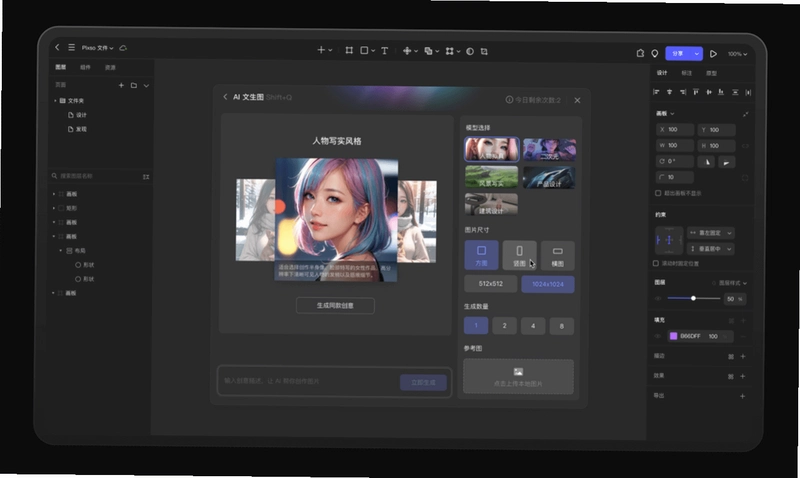Click the lightbulb tips icon
The image size is (800, 478).
tap(655, 54)
